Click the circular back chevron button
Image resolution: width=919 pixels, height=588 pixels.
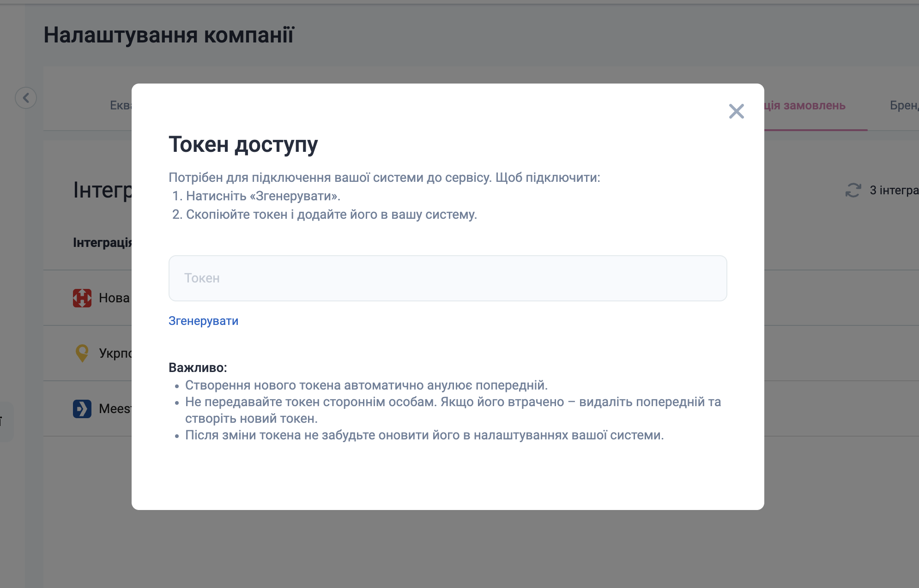[x=26, y=98]
